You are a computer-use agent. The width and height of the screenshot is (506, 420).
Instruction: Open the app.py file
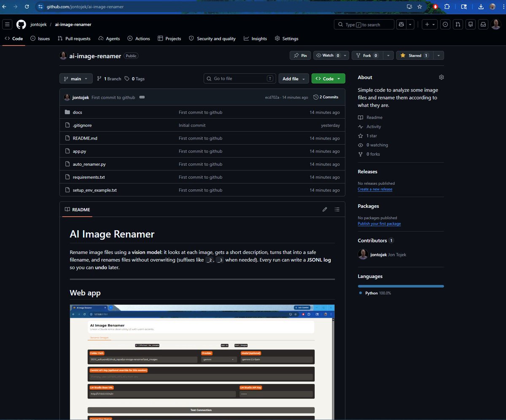point(79,151)
